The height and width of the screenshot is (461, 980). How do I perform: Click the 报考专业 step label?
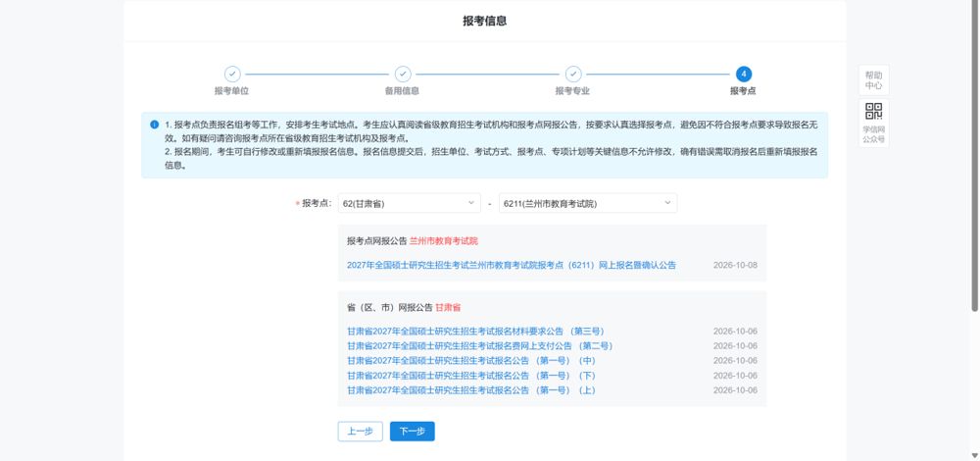pos(572,91)
